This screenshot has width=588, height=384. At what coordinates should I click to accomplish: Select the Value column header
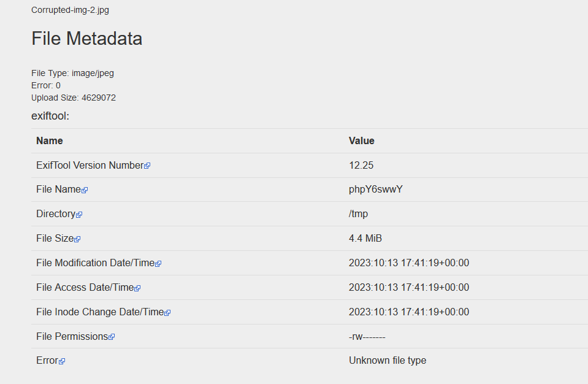coord(361,140)
